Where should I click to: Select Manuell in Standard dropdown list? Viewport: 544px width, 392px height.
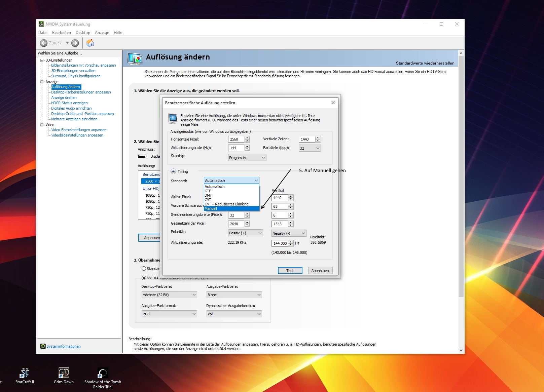coord(232,208)
